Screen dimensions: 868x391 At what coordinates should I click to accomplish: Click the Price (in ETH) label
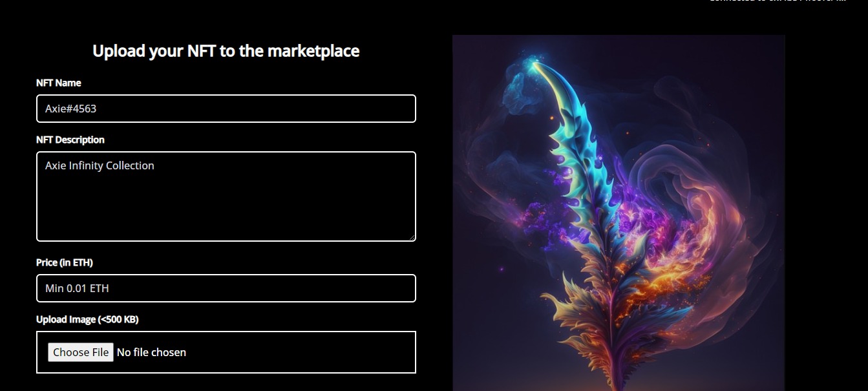pyautogui.click(x=65, y=262)
